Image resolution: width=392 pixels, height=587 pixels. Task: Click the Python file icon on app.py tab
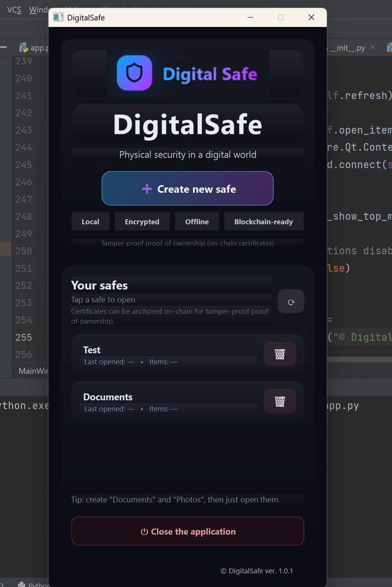(x=23, y=47)
